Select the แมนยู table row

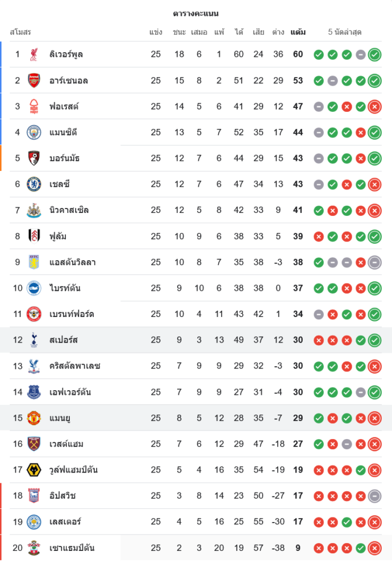(196, 418)
